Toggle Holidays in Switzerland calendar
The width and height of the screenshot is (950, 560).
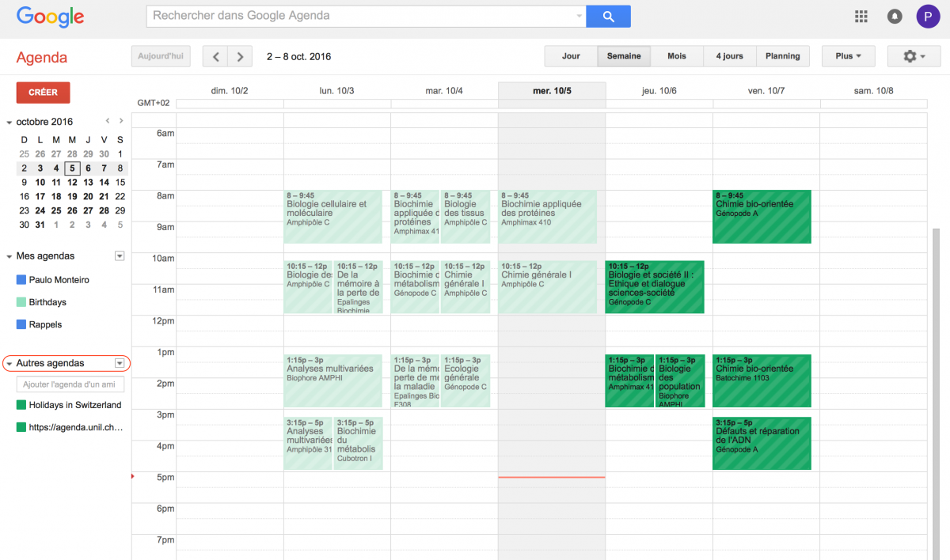(74, 405)
